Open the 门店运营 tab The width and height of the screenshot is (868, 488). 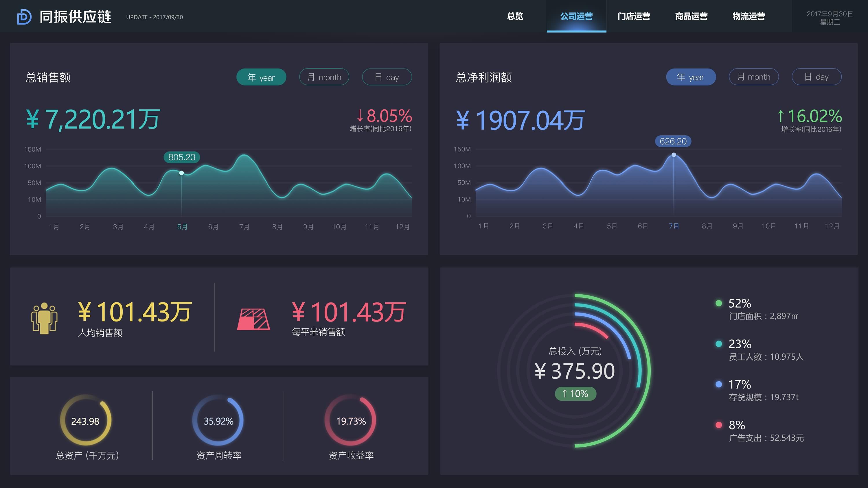click(634, 16)
